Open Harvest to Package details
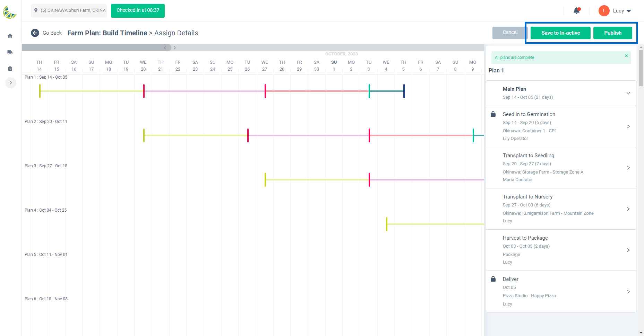Screen dimensions: 644x336 [628, 250]
